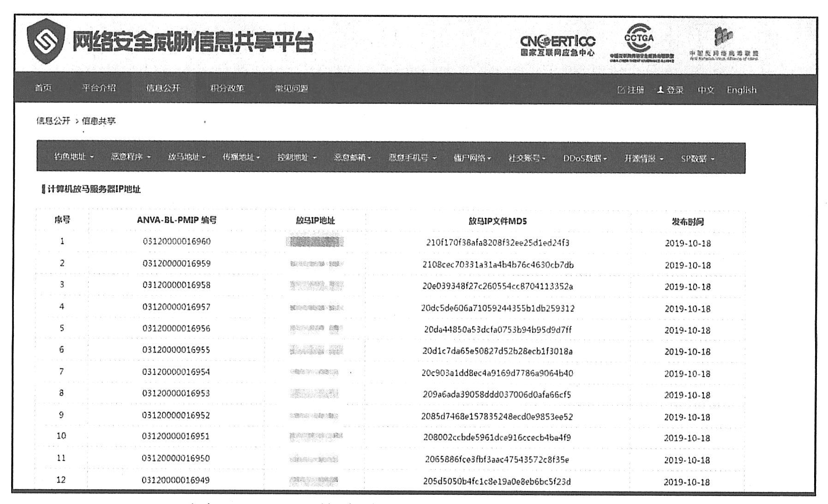Viewport: 828px width, 504px height.
Task: Click the 注册 register link
Action: tap(630, 90)
